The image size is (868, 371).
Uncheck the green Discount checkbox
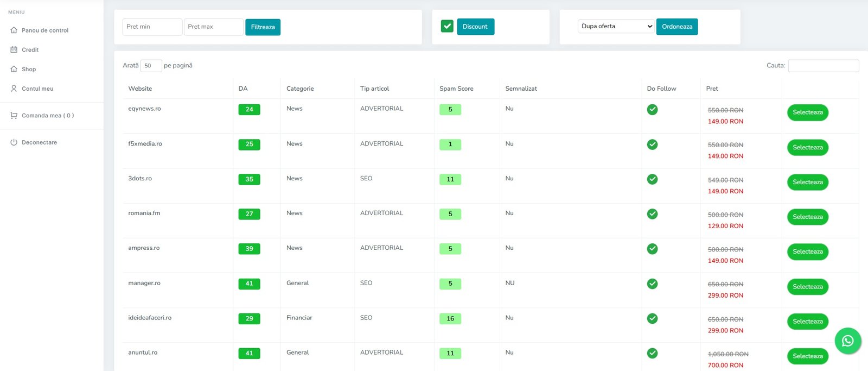click(x=447, y=26)
